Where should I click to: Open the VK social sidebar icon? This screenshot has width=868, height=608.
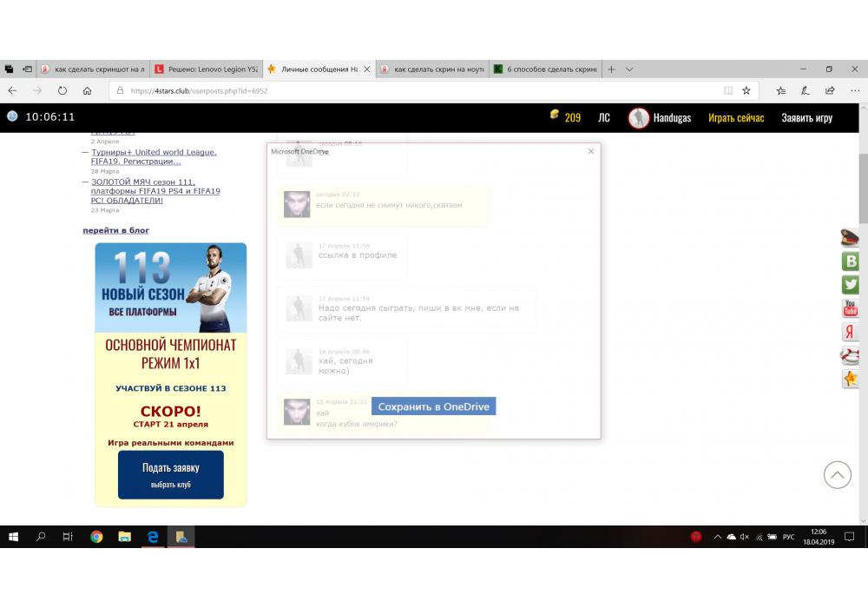[851, 261]
